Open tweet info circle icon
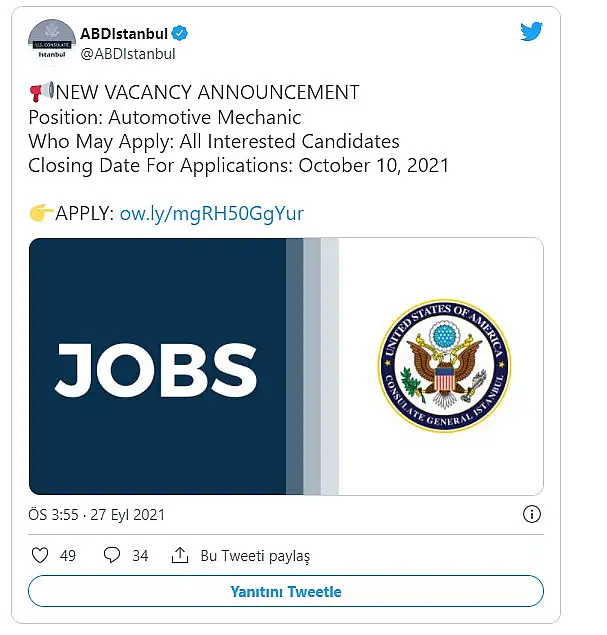The image size is (607, 635). (532, 514)
